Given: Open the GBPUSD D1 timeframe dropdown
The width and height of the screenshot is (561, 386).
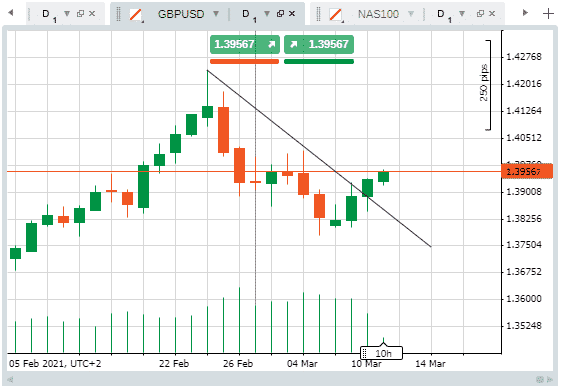Looking at the screenshot, I should point(267,14).
